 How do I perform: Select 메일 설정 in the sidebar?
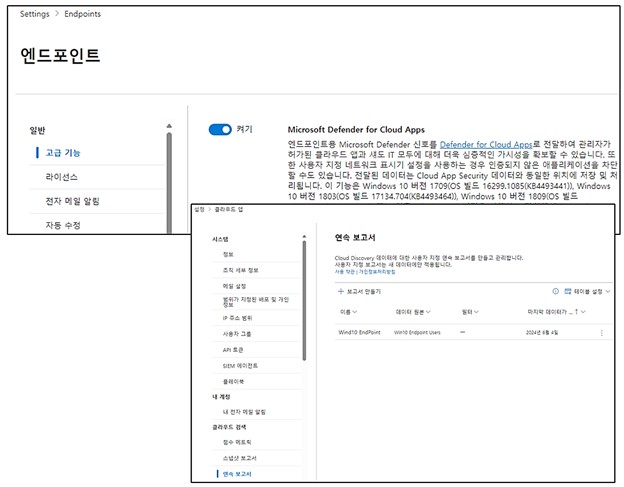(x=234, y=286)
